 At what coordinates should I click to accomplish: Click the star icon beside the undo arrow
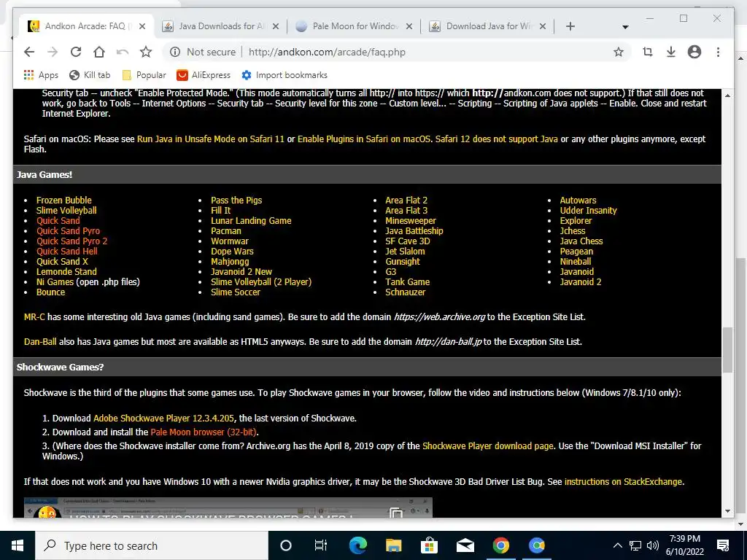(146, 52)
